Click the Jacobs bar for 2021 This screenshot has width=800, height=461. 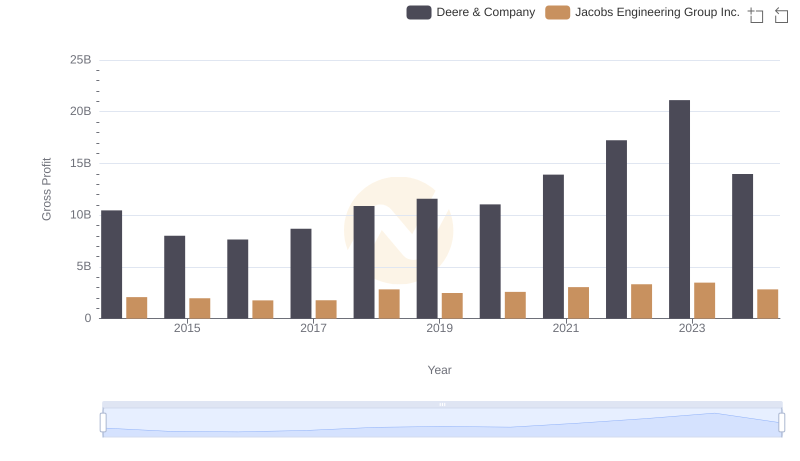[579, 303]
